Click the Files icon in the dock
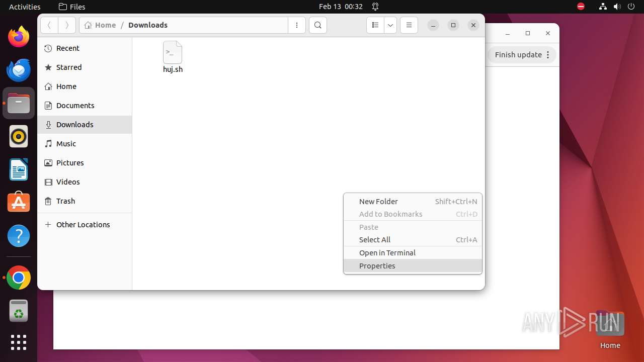Image resolution: width=644 pixels, height=362 pixels. [19, 103]
